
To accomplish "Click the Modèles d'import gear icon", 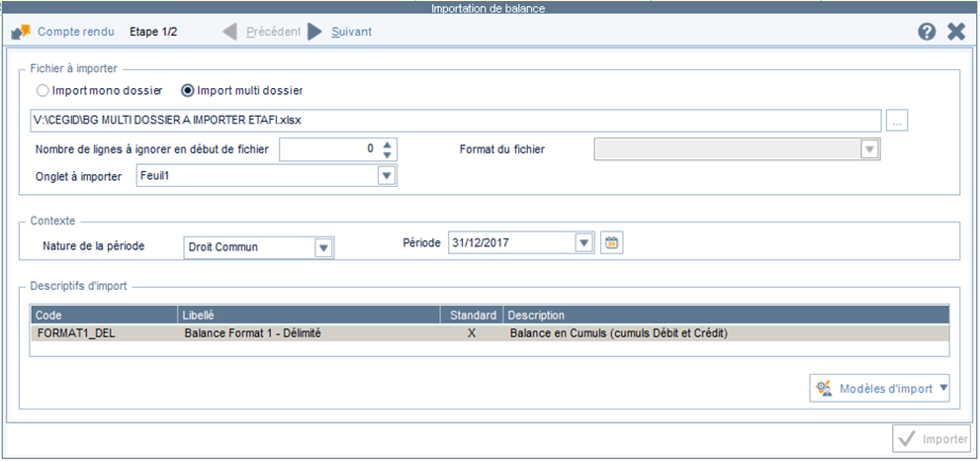I will coord(823,389).
